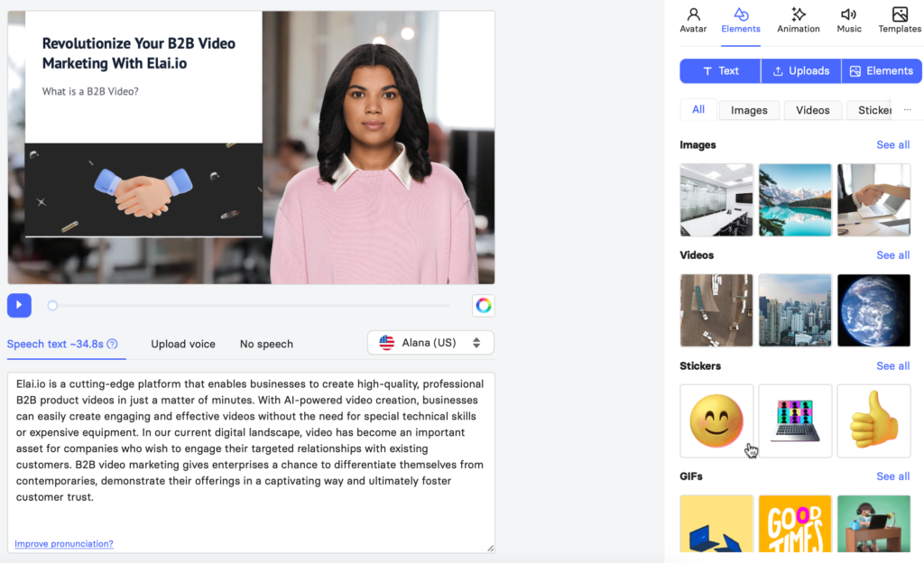
Task: Click inside the speech text box
Action: pos(251,462)
